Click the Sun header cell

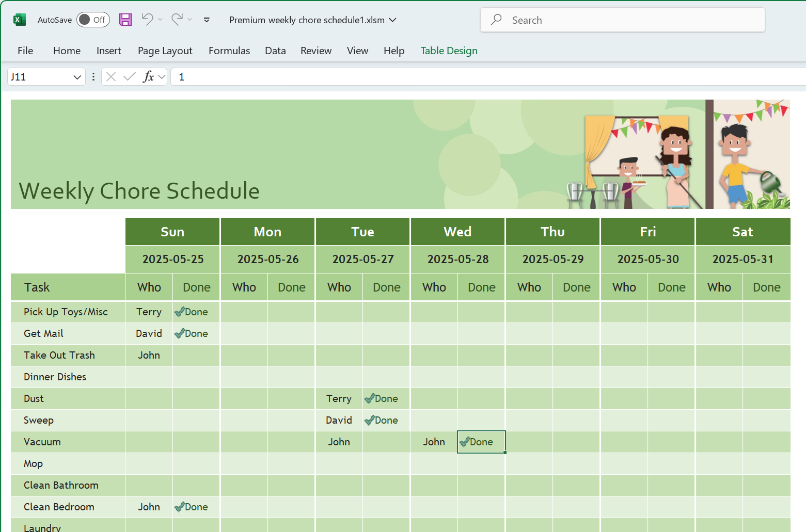coord(172,232)
